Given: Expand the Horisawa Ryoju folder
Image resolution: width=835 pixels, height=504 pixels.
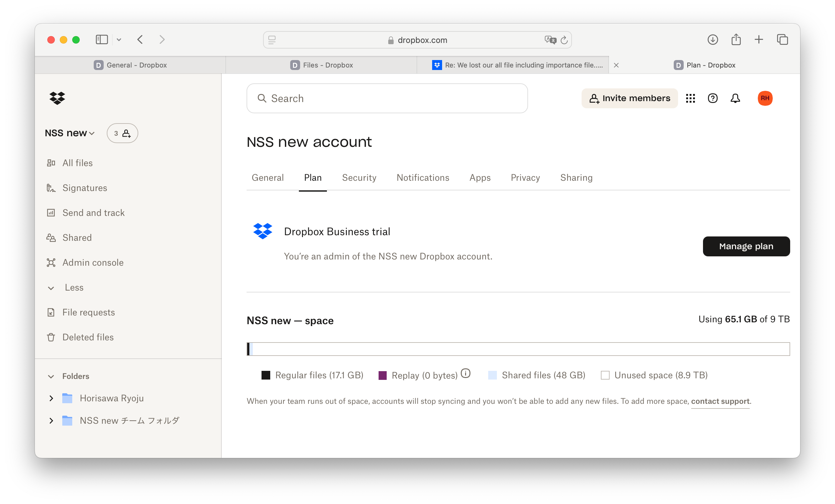Looking at the screenshot, I should click(52, 399).
